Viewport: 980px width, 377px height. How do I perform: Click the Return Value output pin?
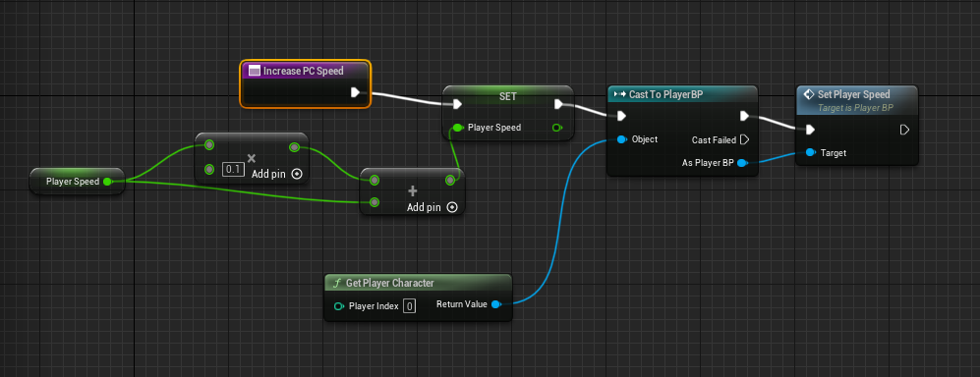click(495, 304)
